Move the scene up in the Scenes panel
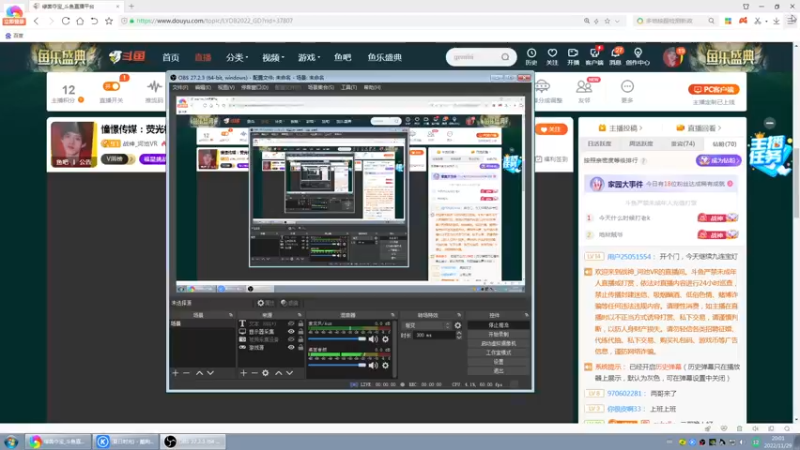Viewport: 800px width, 450px height. coord(199,373)
